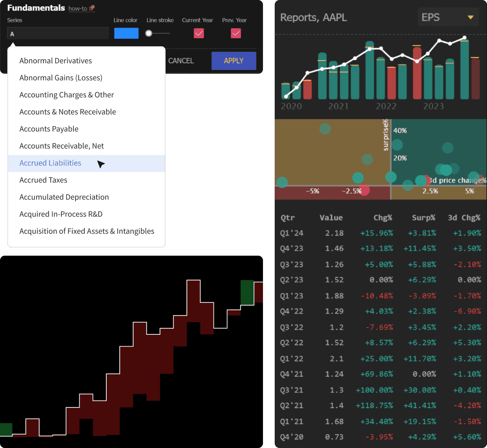Select Accrued Liabilities from the list
This screenshot has height=448, width=487.
coord(50,163)
